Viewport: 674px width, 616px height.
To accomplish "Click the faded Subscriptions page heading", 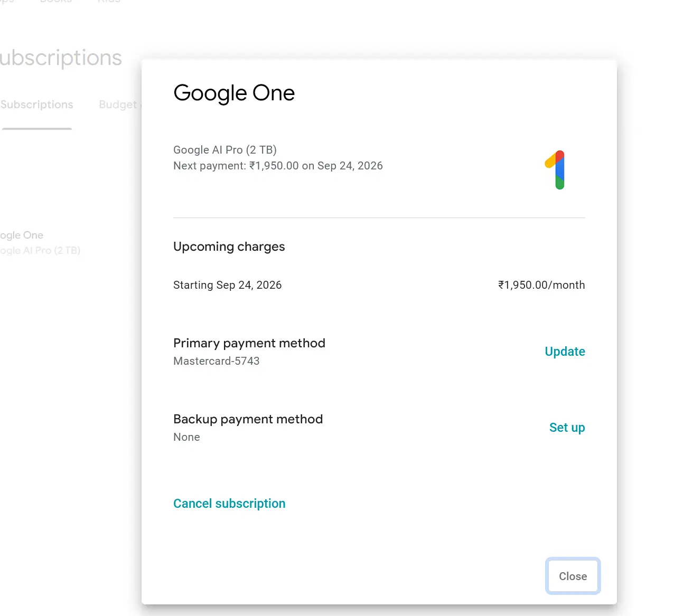I will [x=61, y=58].
